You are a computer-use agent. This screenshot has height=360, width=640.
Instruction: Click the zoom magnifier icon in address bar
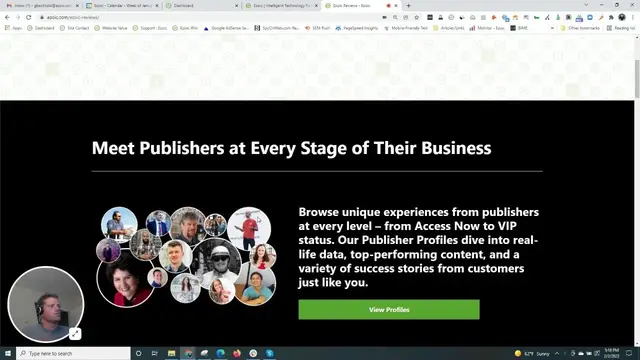pos(395,17)
